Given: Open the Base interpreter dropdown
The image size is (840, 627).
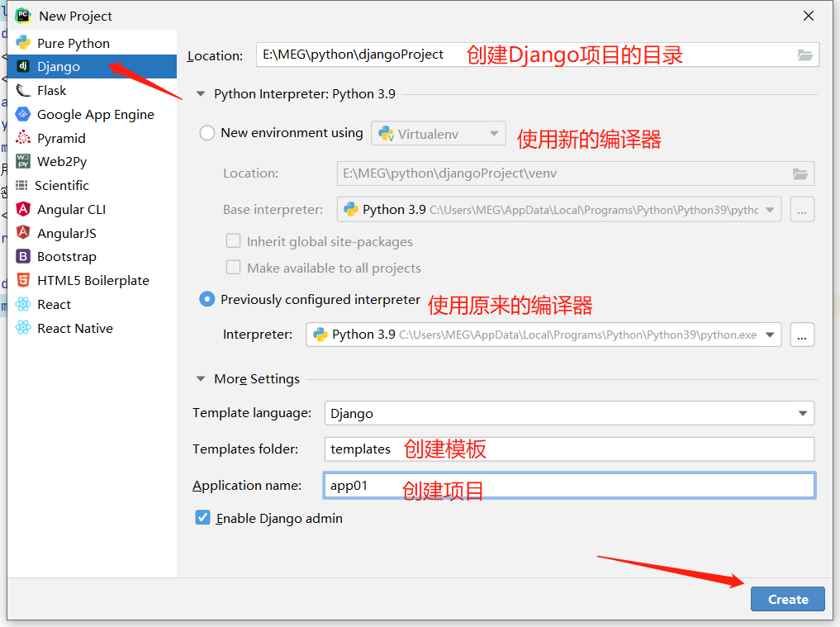Looking at the screenshot, I should (x=558, y=210).
